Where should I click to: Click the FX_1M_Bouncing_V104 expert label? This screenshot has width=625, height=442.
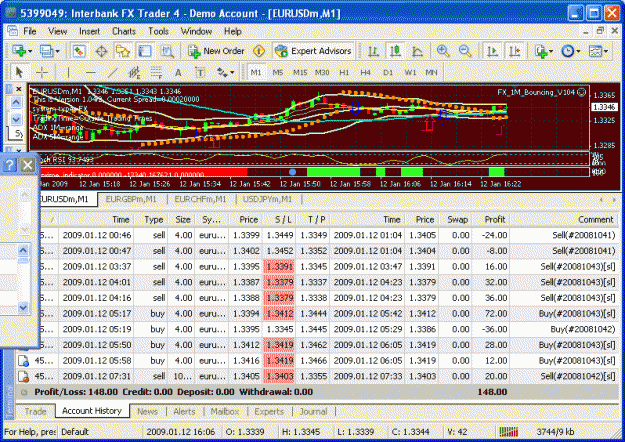coord(536,92)
